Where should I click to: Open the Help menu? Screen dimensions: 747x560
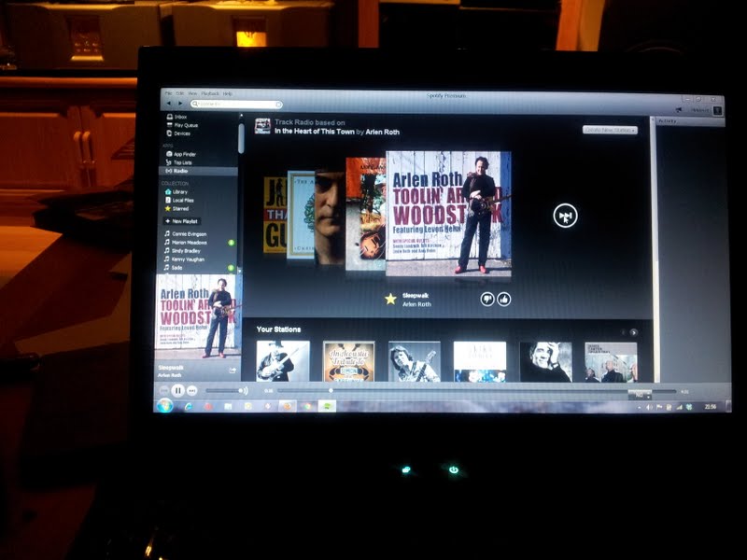(x=227, y=94)
